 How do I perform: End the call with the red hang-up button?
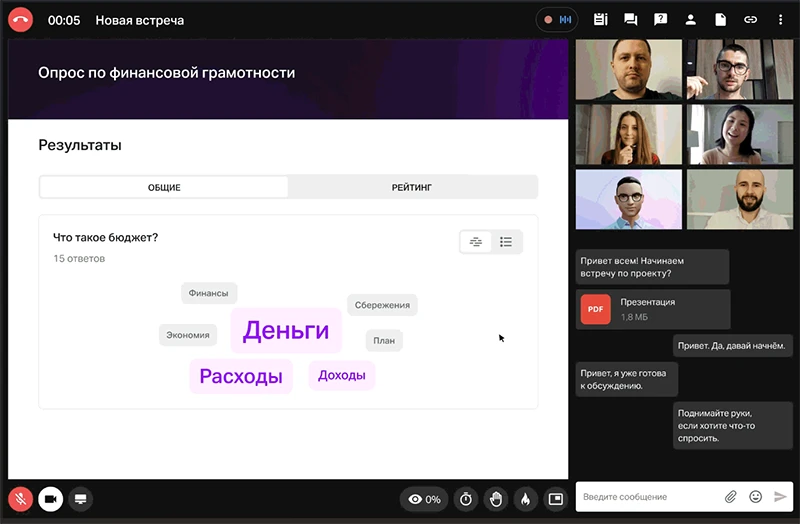(20, 20)
